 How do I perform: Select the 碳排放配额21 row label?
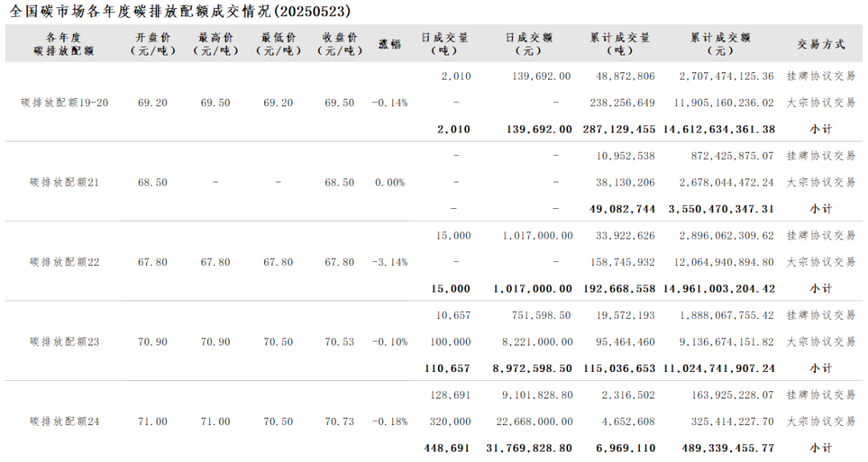64,182
